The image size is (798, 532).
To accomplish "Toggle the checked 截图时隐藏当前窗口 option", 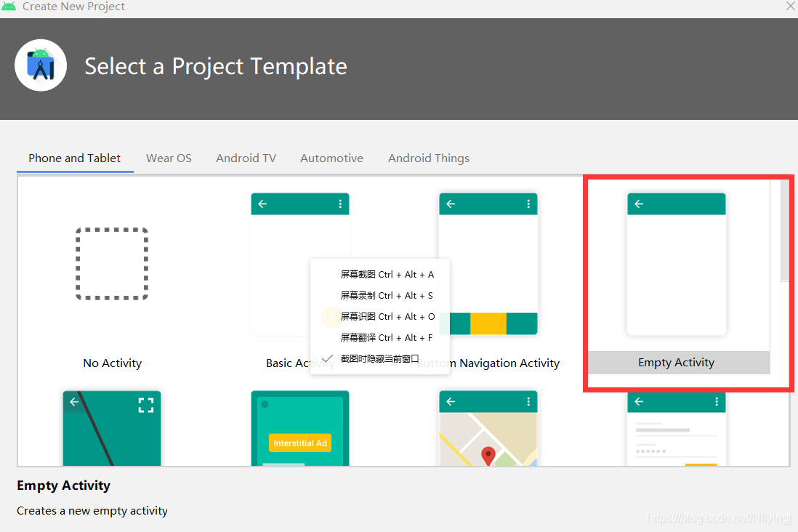I will tap(380, 359).
